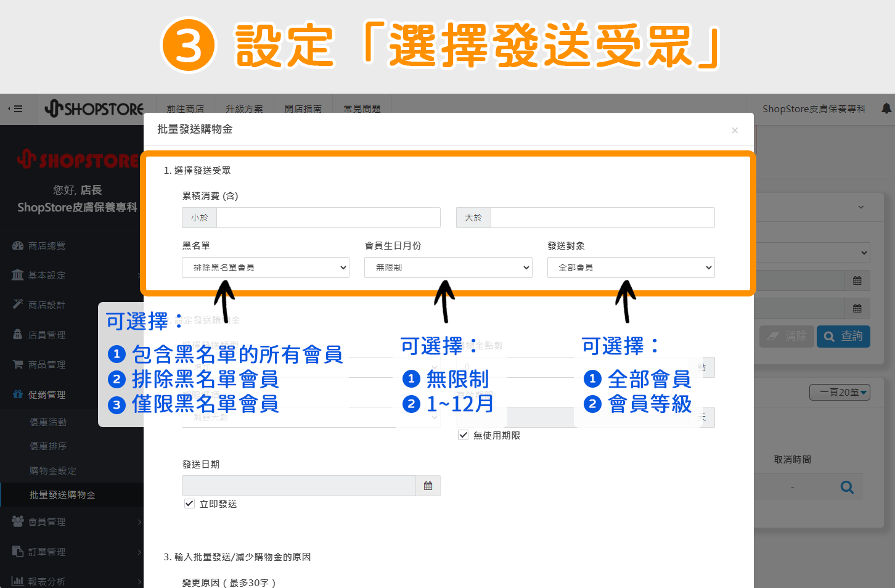Click the 清除 clear button
This screenshot has width=895, height=588.
787,337
